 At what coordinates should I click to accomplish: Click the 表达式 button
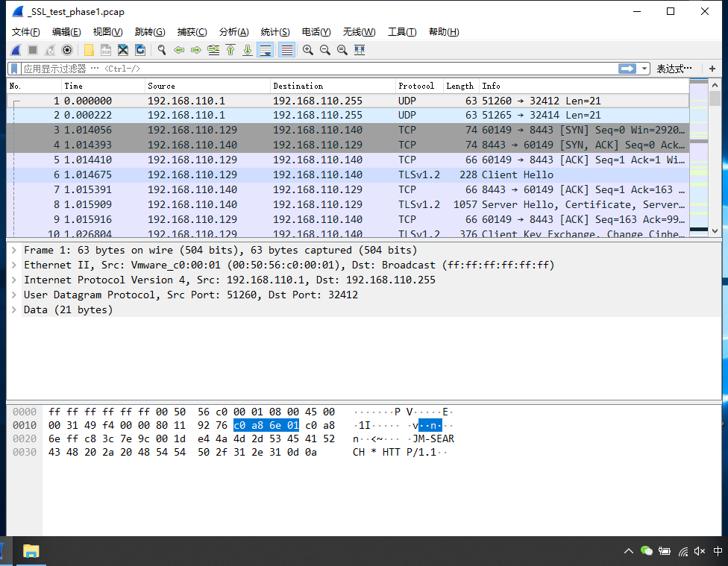pyautogui.click(x=674, y=69)
